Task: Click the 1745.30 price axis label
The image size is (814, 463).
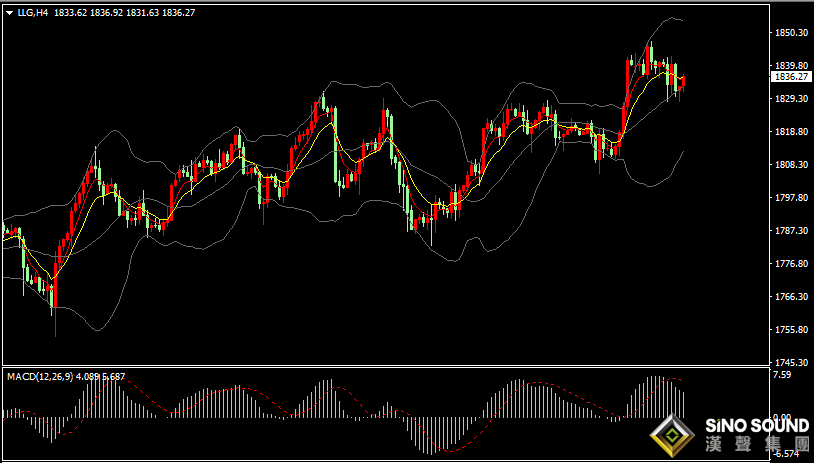Action: [x=791, y=362]
